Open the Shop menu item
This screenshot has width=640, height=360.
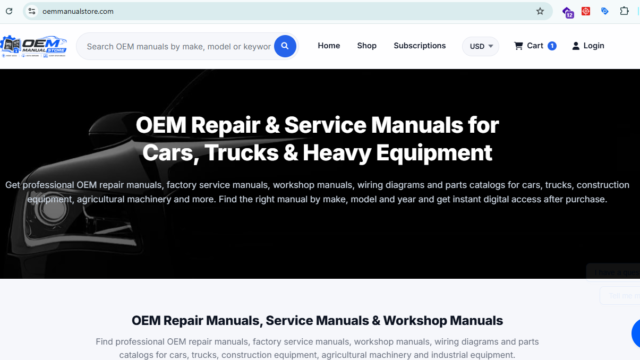pyautogui.click(x=367, y=46)
